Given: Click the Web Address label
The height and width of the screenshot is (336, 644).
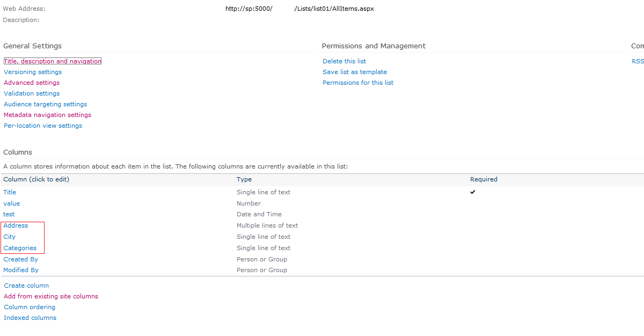Looking at the screenshot, I should [24, 9].
